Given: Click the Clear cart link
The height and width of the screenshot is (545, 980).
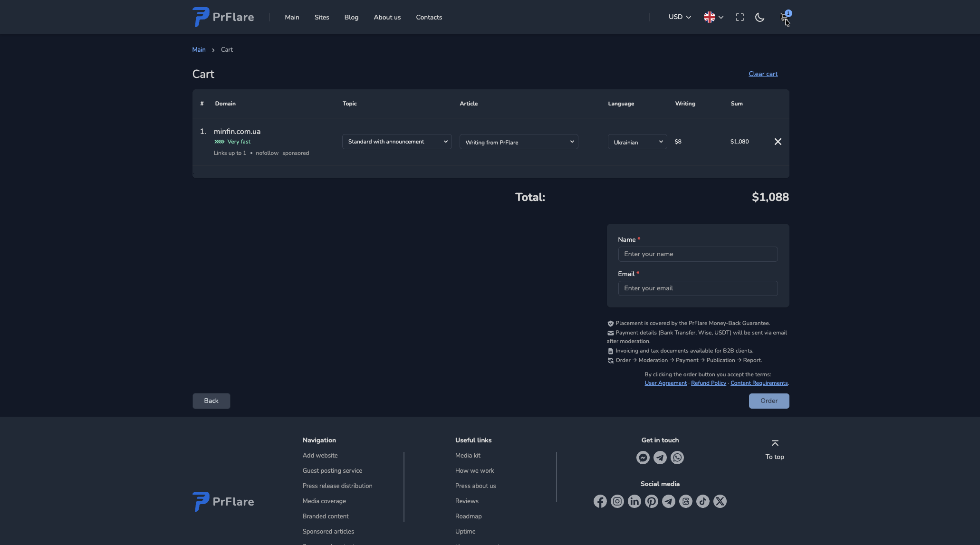Looking at the screenshot, I should tap(763, 74).
